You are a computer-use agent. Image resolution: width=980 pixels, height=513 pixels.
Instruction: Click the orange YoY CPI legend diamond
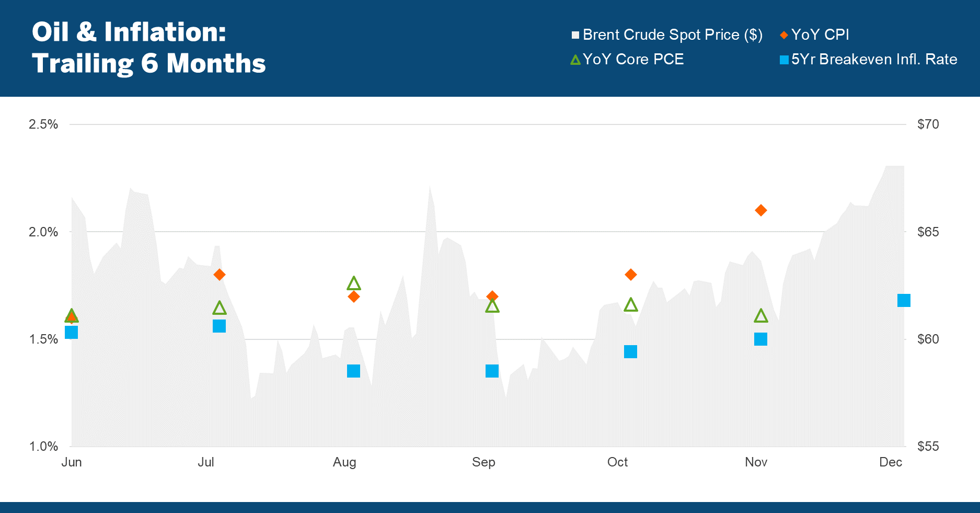[783, 35]
